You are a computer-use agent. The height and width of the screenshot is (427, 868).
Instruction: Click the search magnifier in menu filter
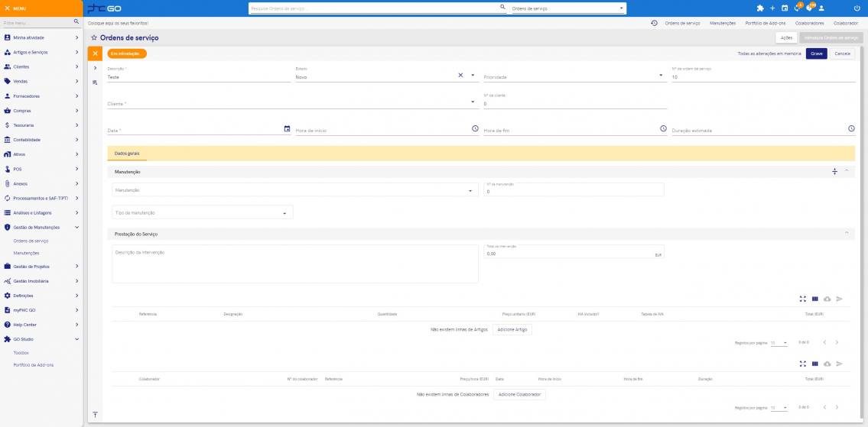click(x=76, y=22)
